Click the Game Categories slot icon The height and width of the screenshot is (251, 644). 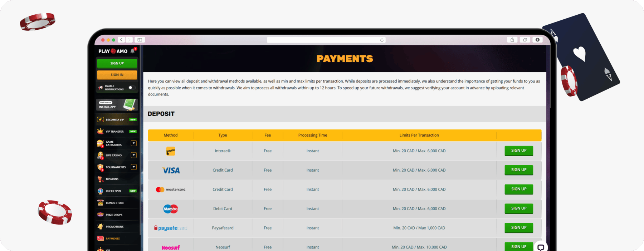100,143
